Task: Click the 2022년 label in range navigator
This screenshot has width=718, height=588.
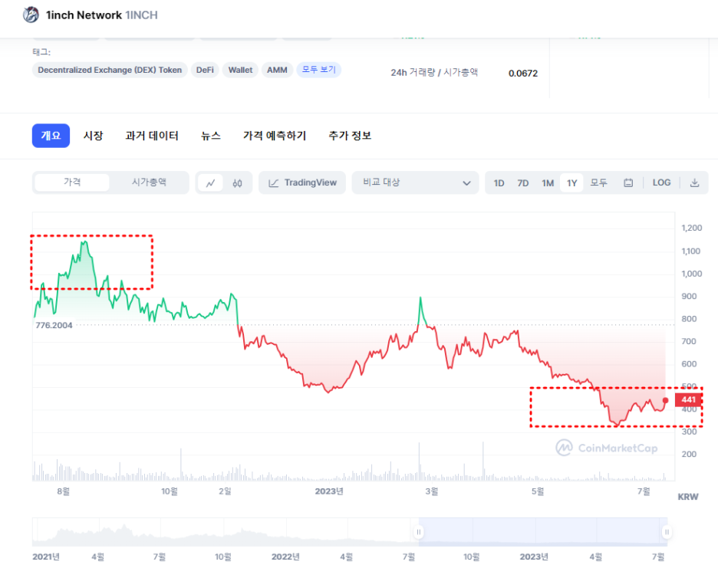Action: [285, 557]
